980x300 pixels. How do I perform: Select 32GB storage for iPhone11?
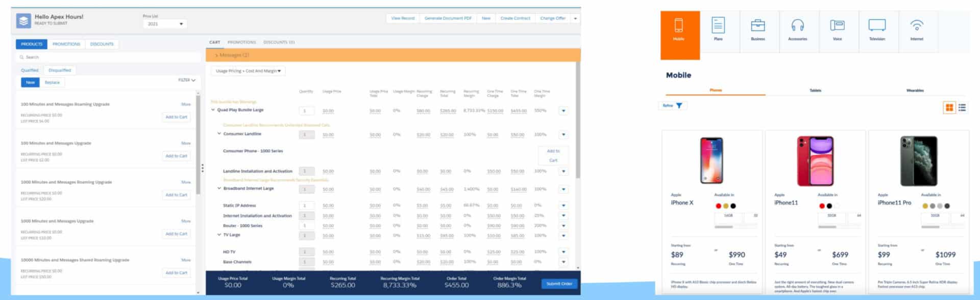(x=832, y=217)
